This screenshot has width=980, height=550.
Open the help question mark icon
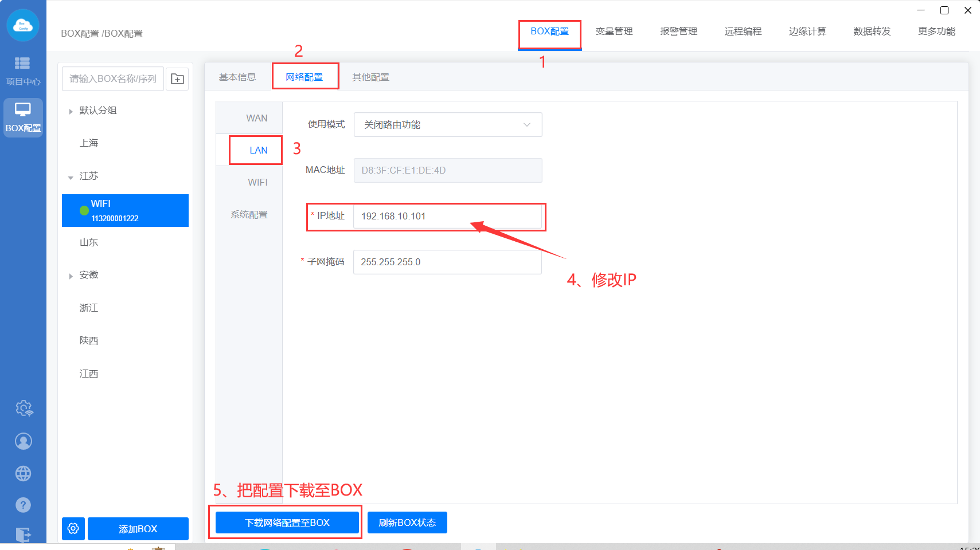click(24, 505)
